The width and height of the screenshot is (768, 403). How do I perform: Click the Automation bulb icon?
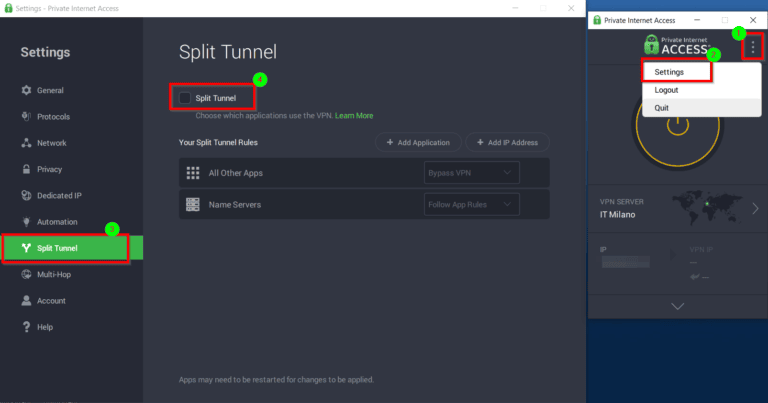26,222
